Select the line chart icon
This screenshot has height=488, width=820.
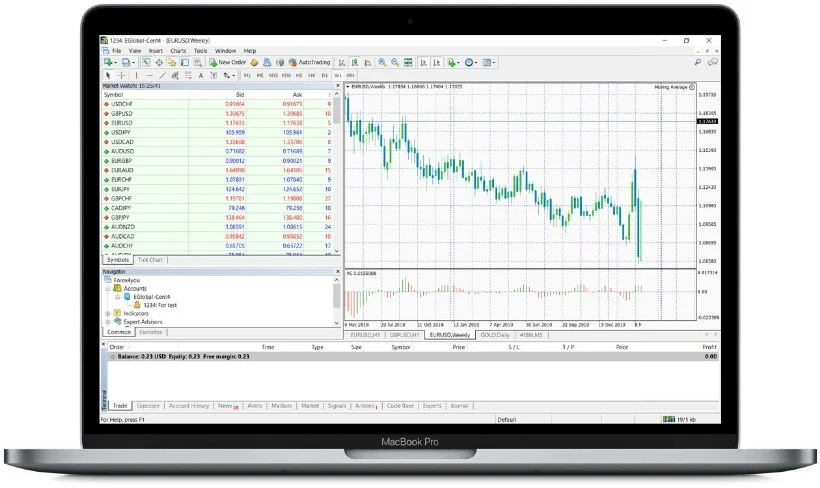(x=368, y=62)
